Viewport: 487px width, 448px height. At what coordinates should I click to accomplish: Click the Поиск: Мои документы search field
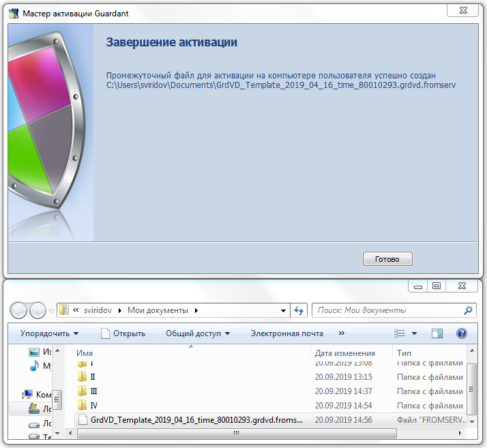click(387, 310)
